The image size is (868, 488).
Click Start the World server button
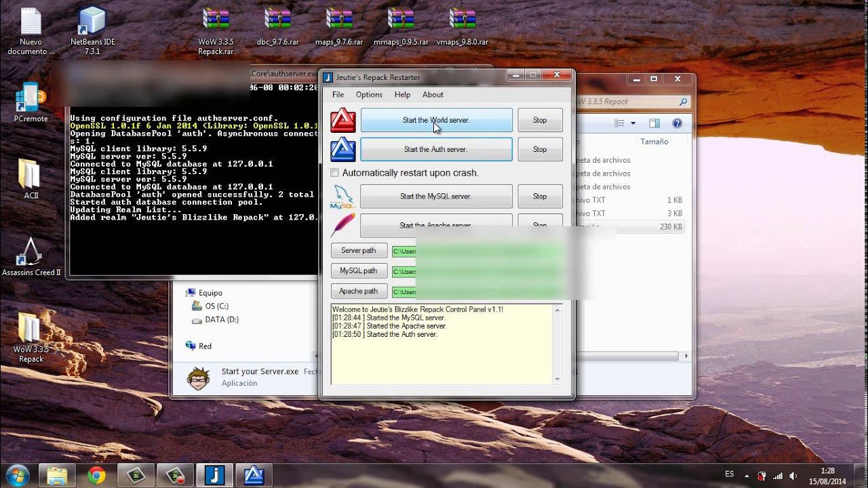click(436, 120)
